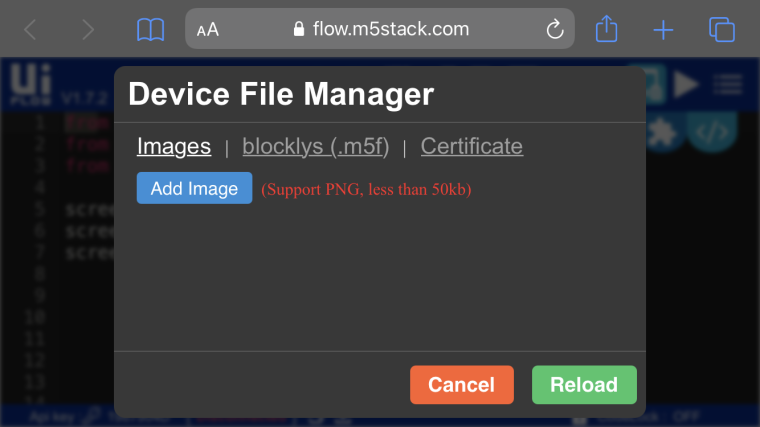
Task: Open the Certificate tab
Action: 472,146
